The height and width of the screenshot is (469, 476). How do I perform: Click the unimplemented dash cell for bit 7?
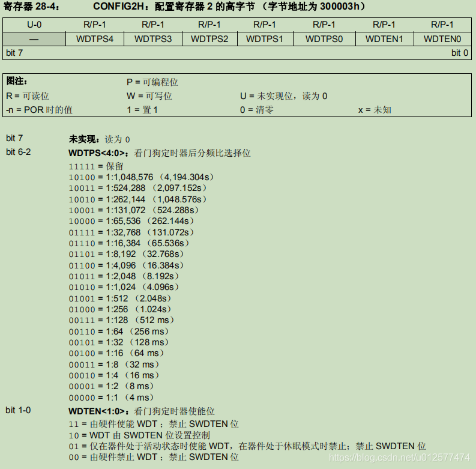(34, 39)
